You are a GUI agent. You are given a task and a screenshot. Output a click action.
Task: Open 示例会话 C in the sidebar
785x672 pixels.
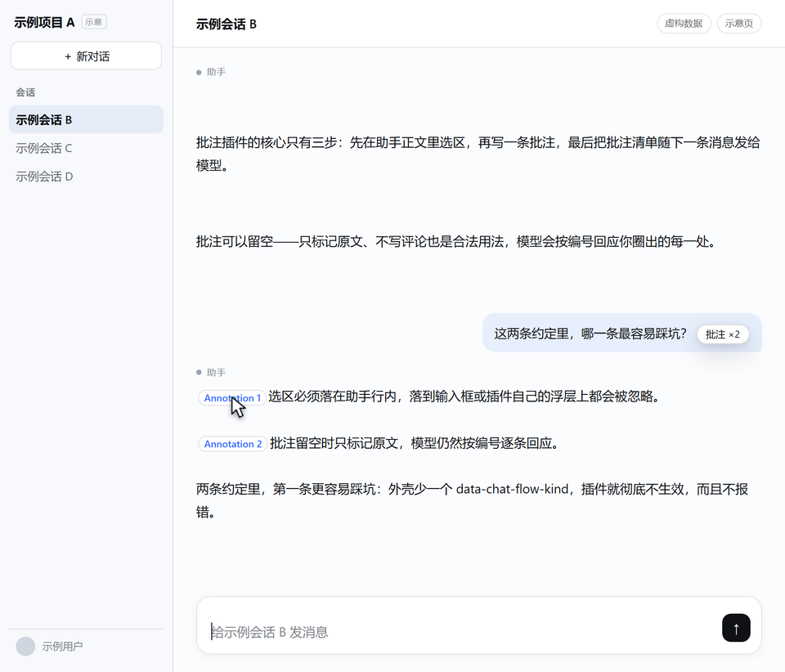tap(86, 148)
